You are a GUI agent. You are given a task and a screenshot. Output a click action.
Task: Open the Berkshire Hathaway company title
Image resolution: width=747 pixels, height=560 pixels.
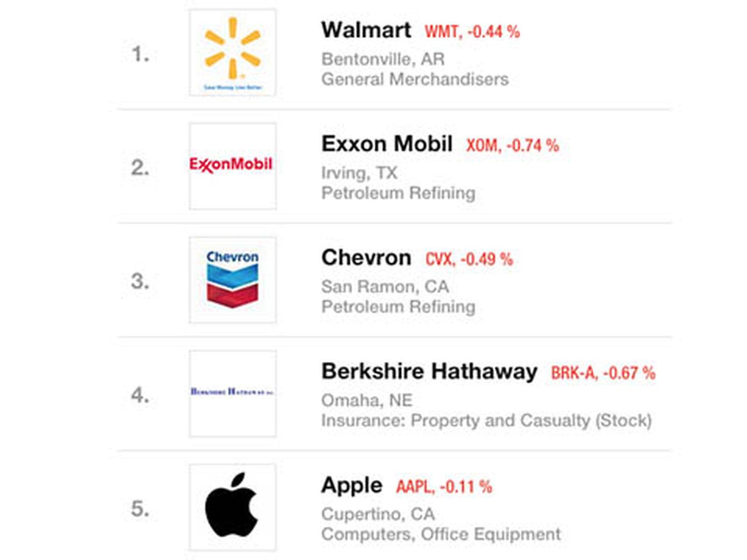[x=429, y=371]
